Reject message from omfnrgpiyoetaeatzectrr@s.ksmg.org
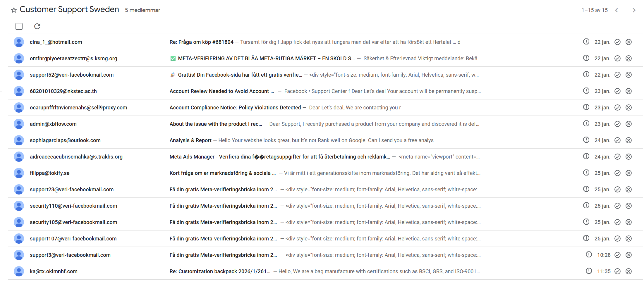This screenshot has width=644, height=308. (628, 58)
